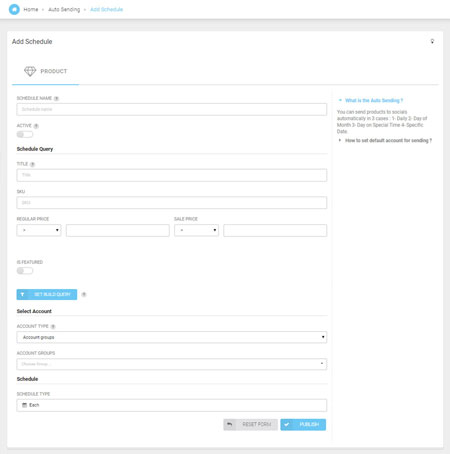Enable the Is Featured switch
The height and width of the screenshot is (454, 450).
[x=25, y=271]
